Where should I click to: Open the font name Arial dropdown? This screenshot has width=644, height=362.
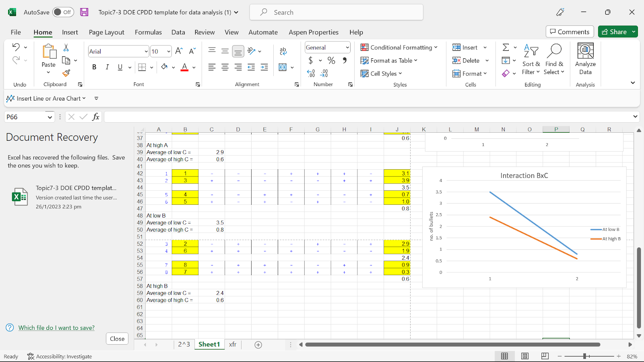146,51
